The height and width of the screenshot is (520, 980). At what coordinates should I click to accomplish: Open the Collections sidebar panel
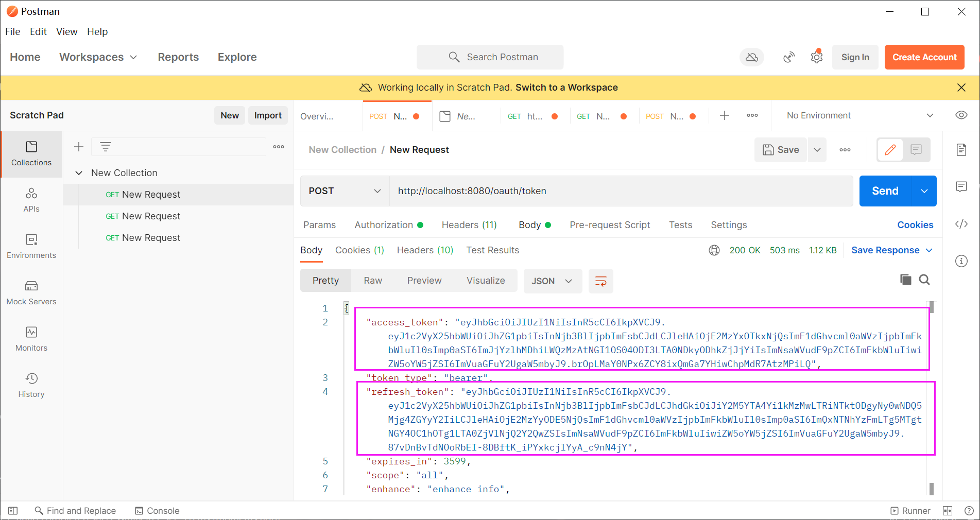[31, 154]
